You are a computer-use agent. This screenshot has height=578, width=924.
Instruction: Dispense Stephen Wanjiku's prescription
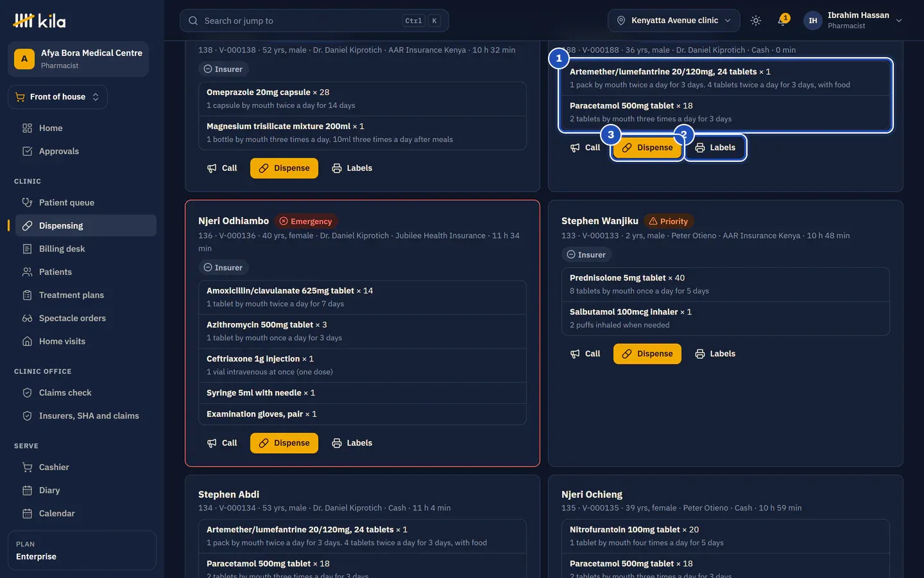pos(647,354)
